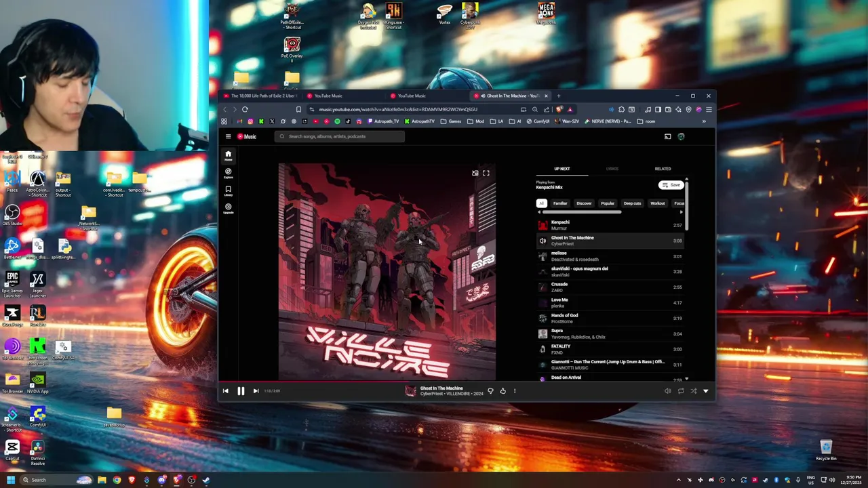Switch to the RELATED tab
The height and width of the screenshot is (488, 868).
(x=663, y=169)
